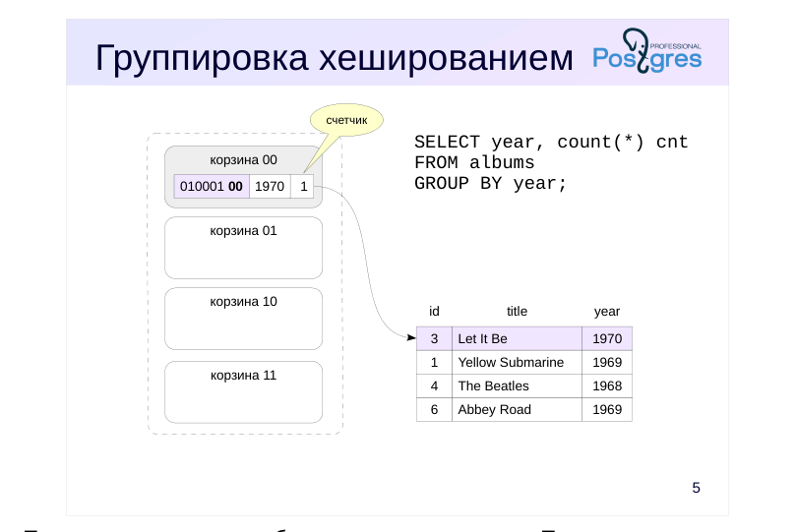Click the 'title' column header
This screenshot has height=532, width=796.
coord(517,311)
